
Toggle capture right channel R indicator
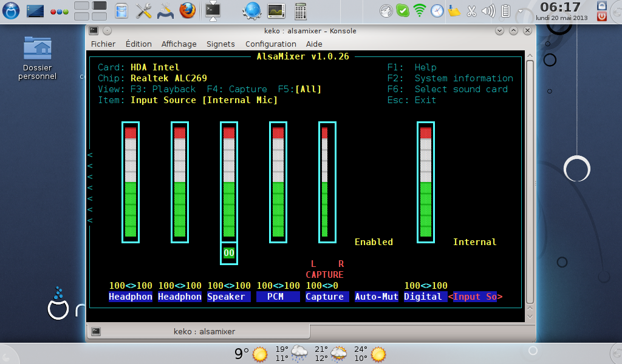click(x=341, y=264)
